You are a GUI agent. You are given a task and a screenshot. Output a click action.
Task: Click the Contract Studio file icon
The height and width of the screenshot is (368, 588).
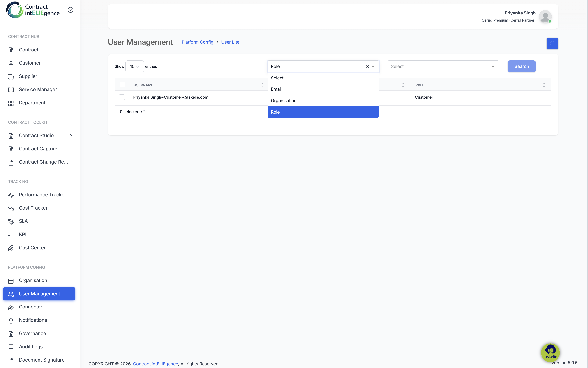coord(11,136)
